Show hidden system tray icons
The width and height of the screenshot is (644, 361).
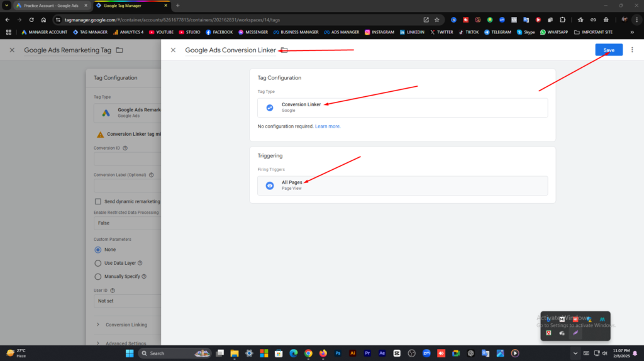point(575,353)
